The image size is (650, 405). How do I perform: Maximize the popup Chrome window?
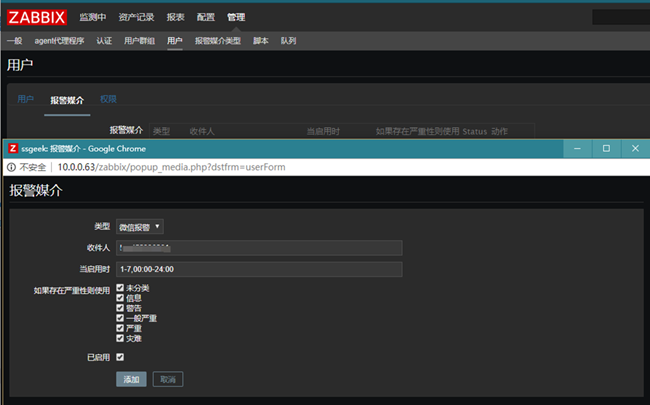coord(606,148)
